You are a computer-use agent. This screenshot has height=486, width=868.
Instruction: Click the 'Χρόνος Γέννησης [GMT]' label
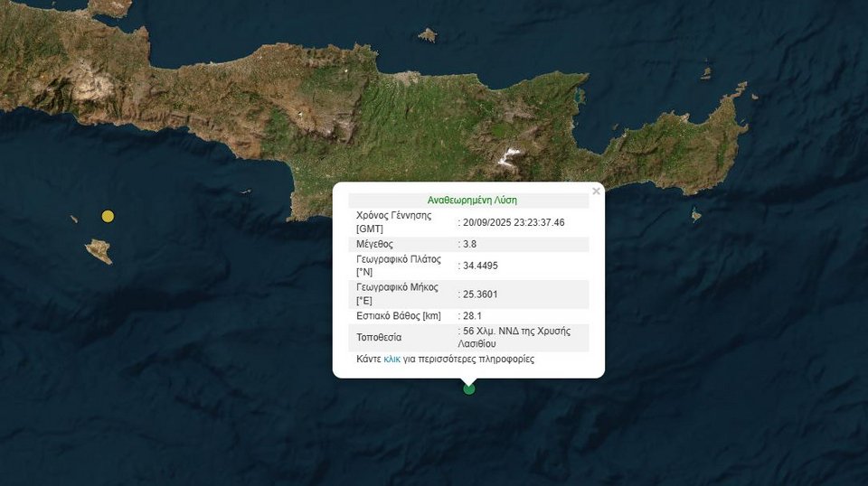[393, 222]
